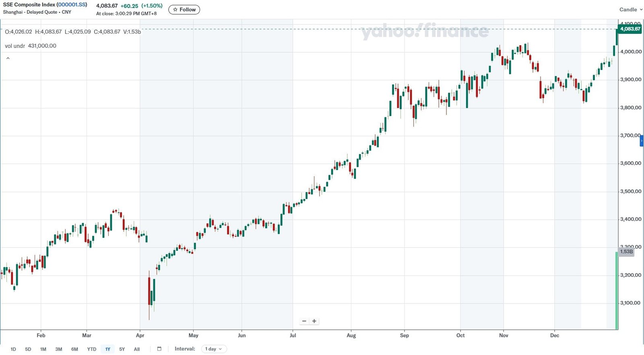This screenshot has height=355, width=644.
Task: Zoom out using the minus control
Action: point(304,321)
